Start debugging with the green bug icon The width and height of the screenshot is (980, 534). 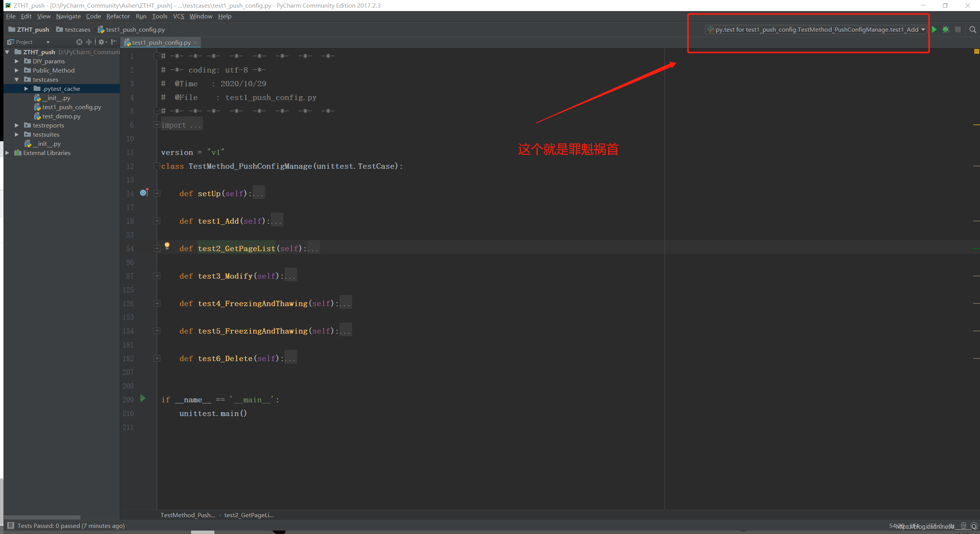pos(946,29)
